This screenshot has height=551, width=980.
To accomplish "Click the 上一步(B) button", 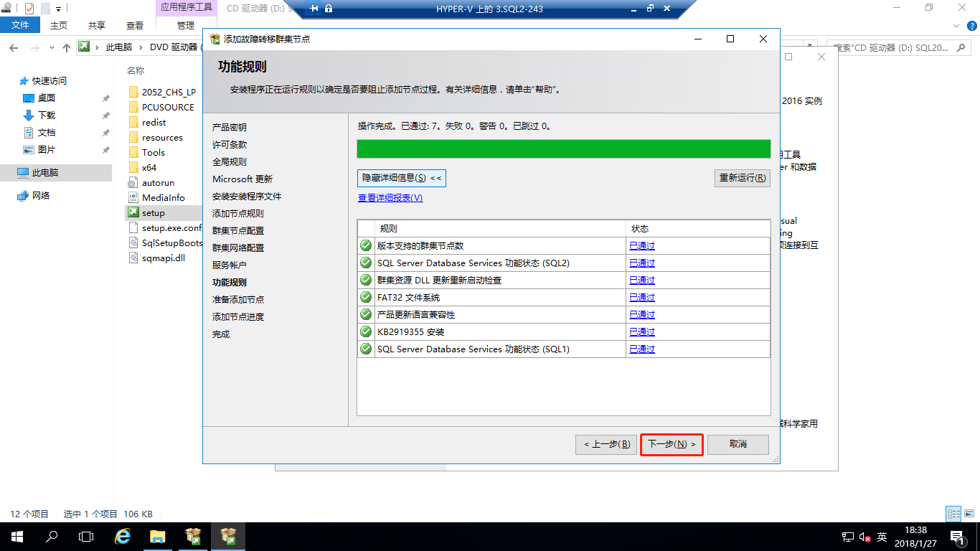I will pyautogui.click(x=606, y=444).
